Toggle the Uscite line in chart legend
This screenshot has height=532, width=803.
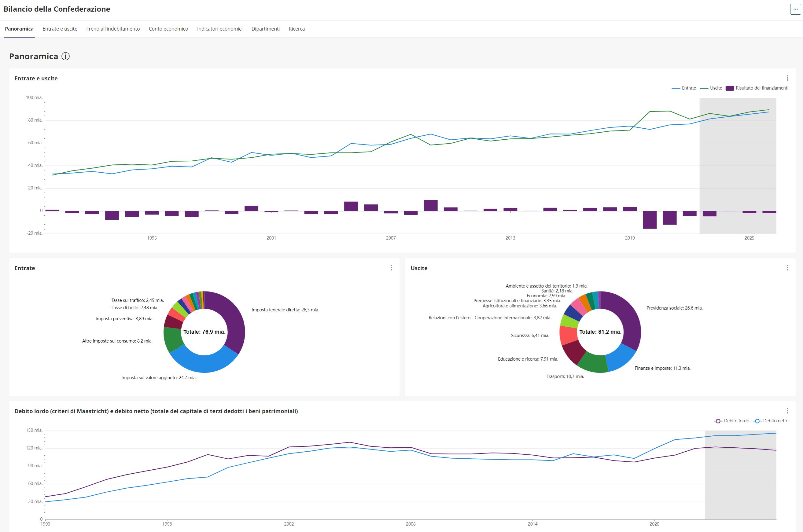[711, 88]
